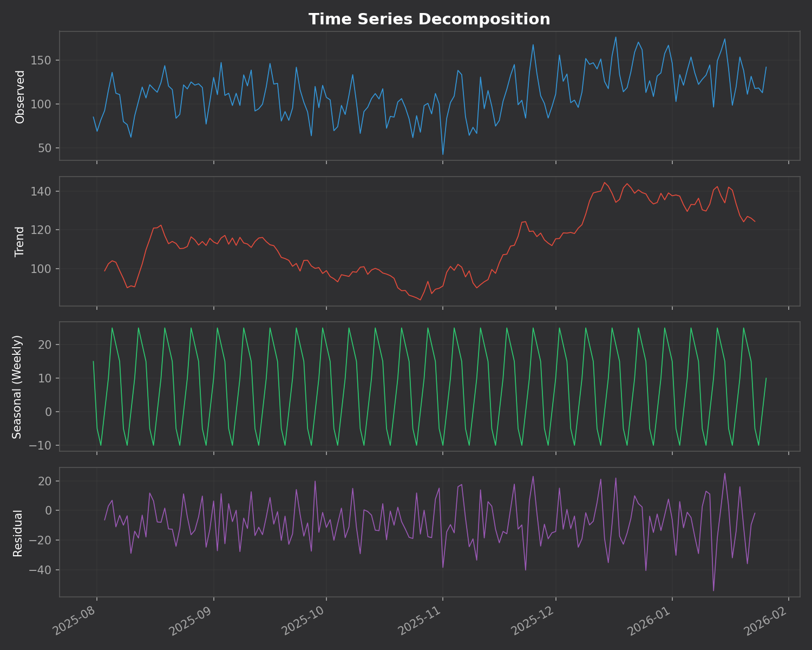Select the Seasonal (Weekly) axis label
This screenshot has height=650, width=812.
[17, 387]
